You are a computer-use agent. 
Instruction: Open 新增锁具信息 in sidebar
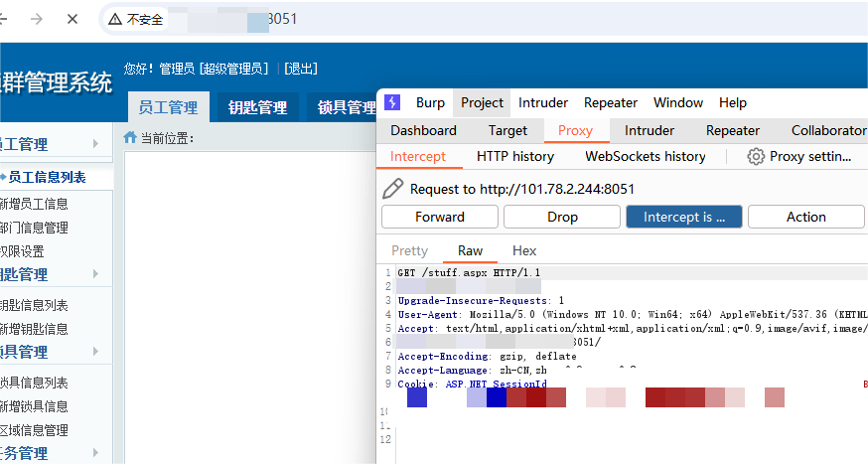point(34,407)
